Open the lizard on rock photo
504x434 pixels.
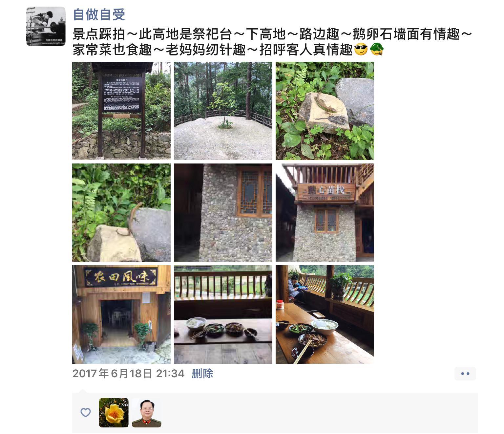click(325, 111)
